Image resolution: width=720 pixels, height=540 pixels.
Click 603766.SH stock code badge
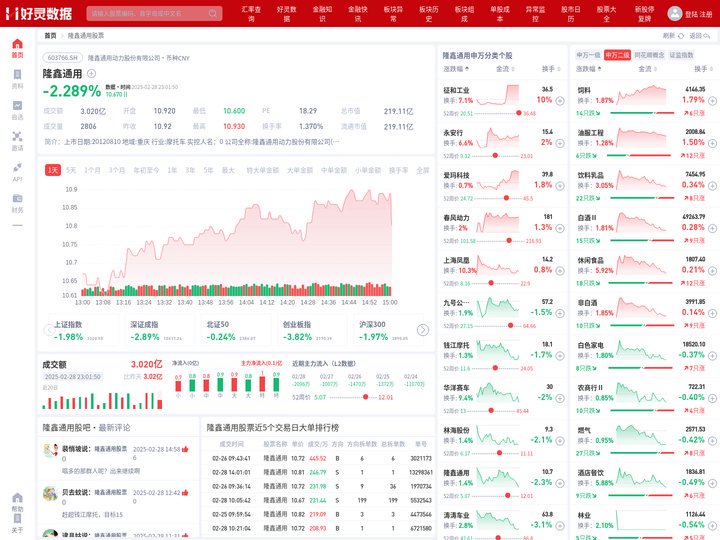63,58
